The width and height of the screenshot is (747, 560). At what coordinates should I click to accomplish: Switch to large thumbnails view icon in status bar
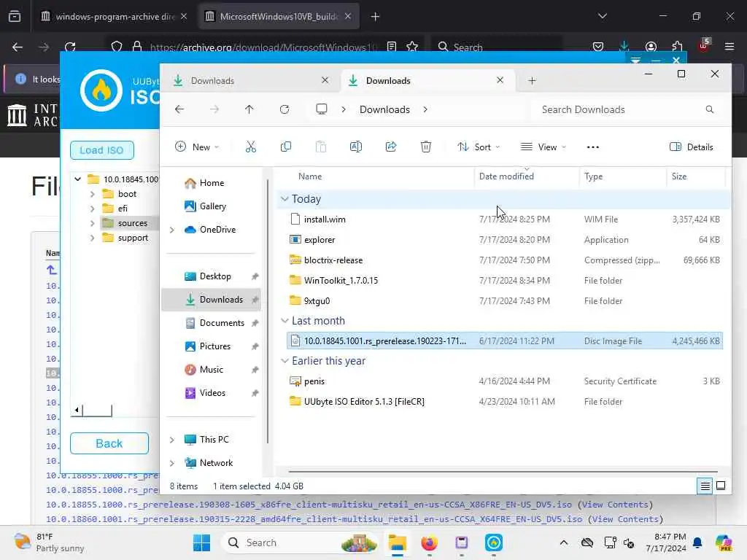(721, 486)
